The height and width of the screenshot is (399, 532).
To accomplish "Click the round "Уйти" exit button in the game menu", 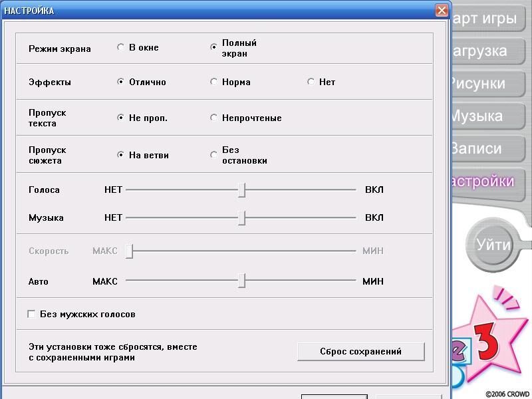I will [493, 245].
